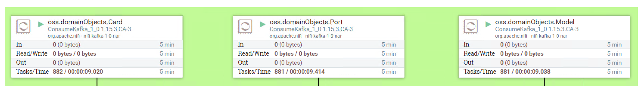644x90 pixels.
Task: Click the Tasks/Time row of Port processor
Action: click(318, 72)
